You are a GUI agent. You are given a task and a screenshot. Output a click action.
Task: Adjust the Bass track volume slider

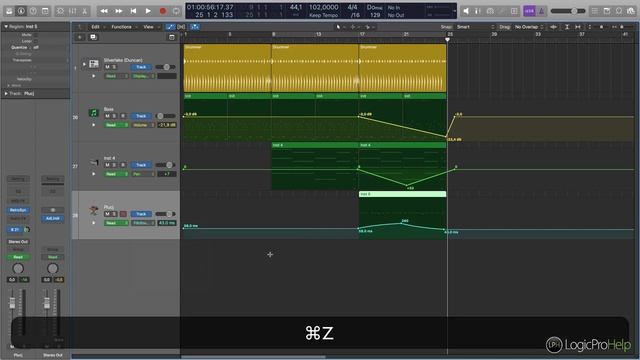165,116
